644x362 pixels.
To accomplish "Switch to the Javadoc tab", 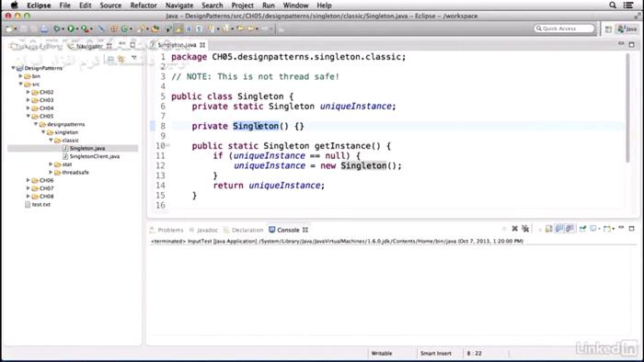I will 203,230.
